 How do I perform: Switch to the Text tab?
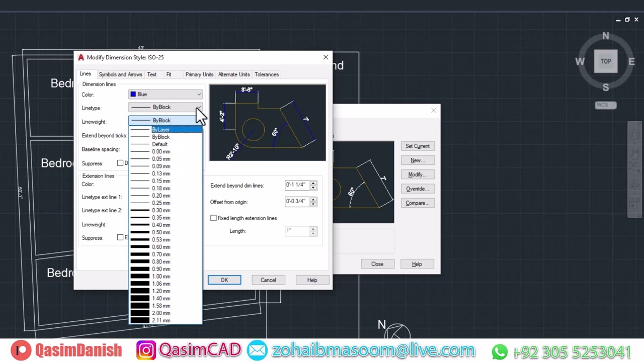click(x=151, y=74)
